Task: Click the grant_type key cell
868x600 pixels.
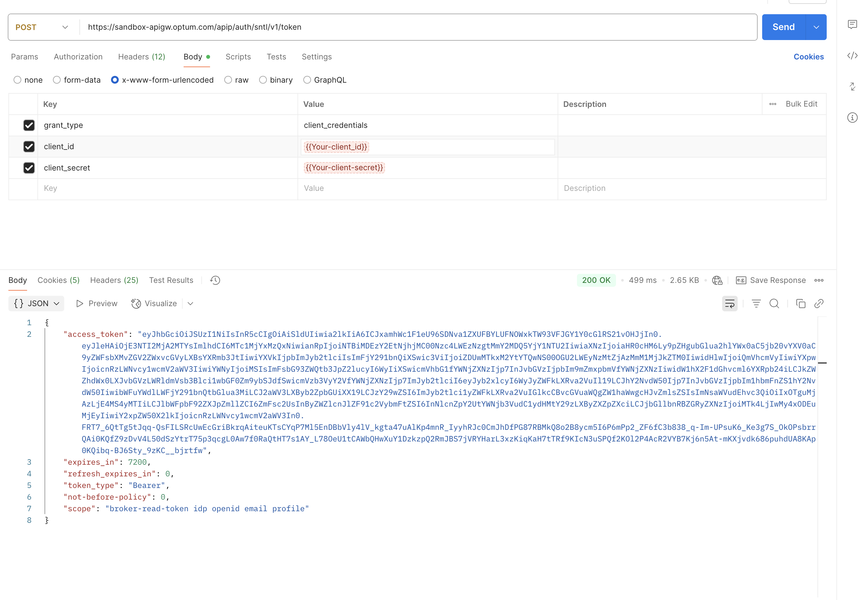Action: coord(167,125)
